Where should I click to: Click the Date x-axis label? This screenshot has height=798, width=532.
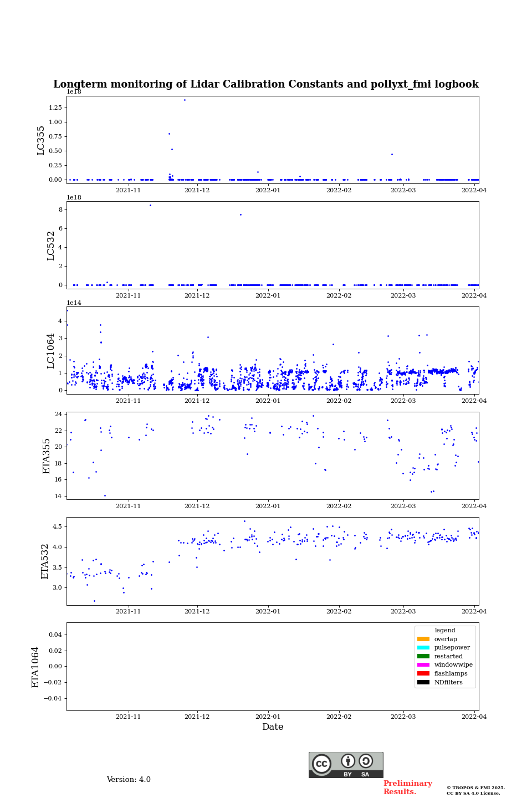point(273,727)
